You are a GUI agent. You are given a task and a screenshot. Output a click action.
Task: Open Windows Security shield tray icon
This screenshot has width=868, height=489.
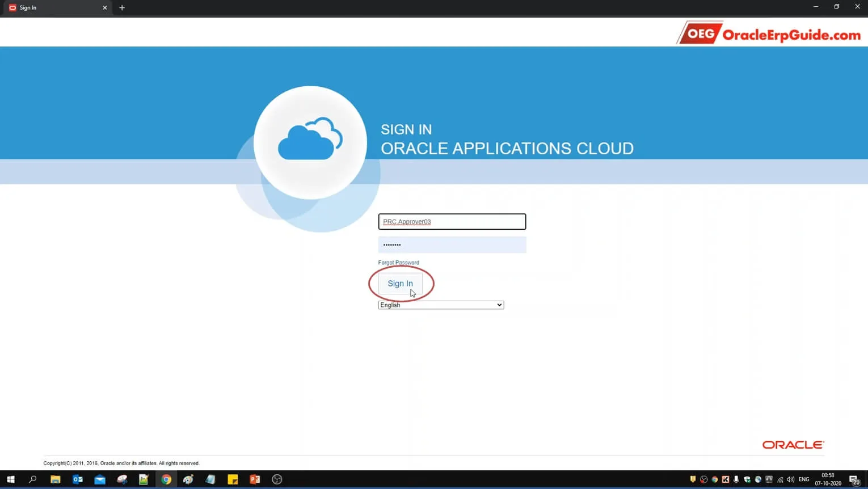point(747,479)
